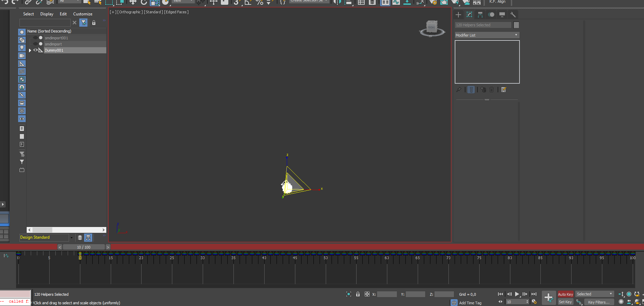Toggle the Display Lights filter in Scene Explorer
The width and height of the screenshot is (644, 306).
[22, 48]
